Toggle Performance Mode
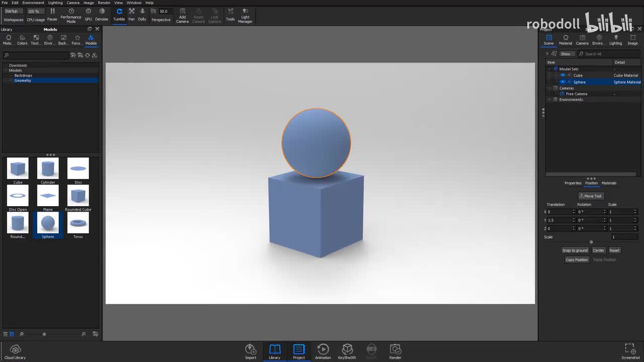Viewport: 644px width, 362px height. (x=71, y=16)
